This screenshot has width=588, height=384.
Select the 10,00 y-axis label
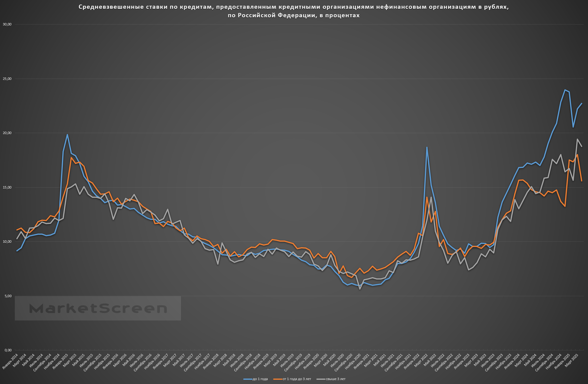click(x=7, y=242)
